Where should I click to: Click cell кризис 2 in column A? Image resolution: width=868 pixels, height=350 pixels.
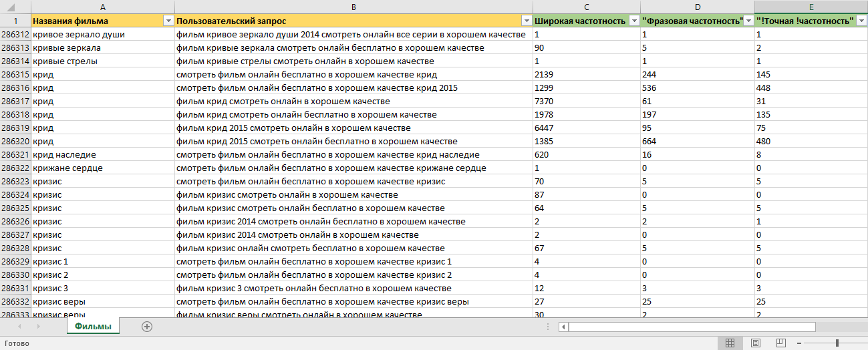coord(103,275)
